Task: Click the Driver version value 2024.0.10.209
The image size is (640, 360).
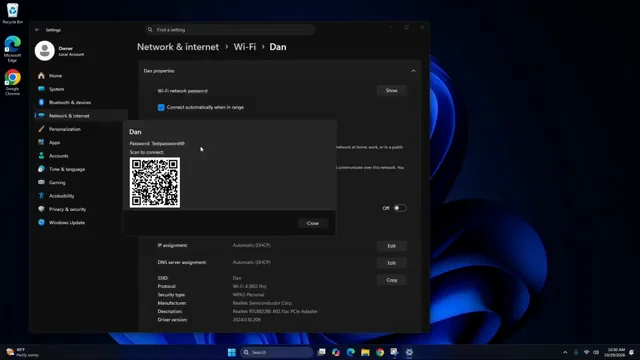Action: pyautogui.click(x=247, y=320)
